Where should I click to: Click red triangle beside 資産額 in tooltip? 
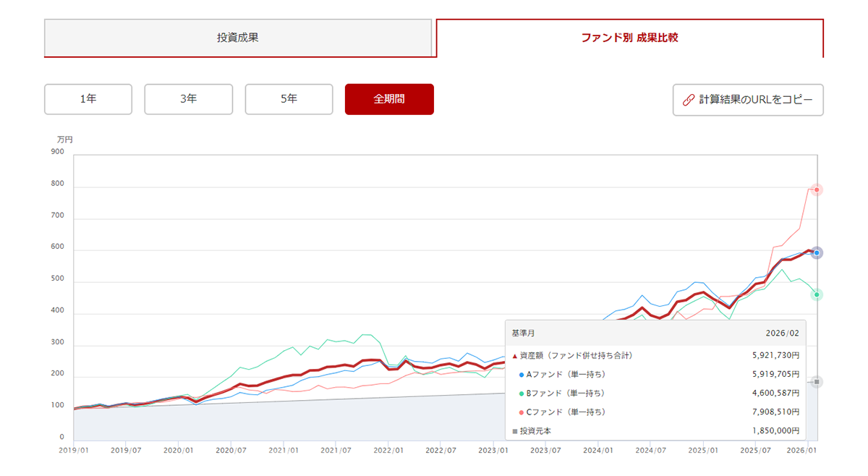click(515, 356)
